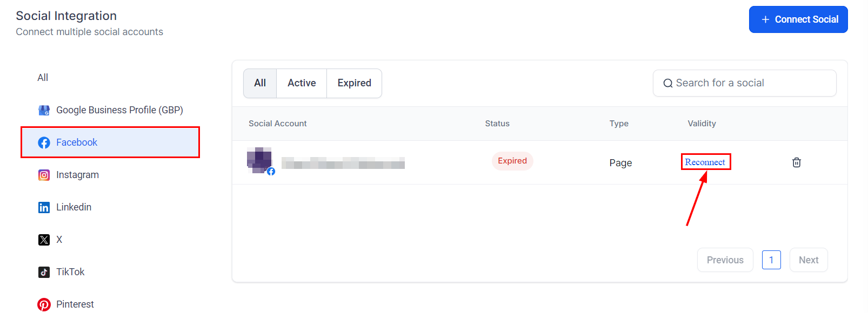Click the Validity column header
Image resolution: width=868 pixels, height=313 pixels.
tap(702, 124)
